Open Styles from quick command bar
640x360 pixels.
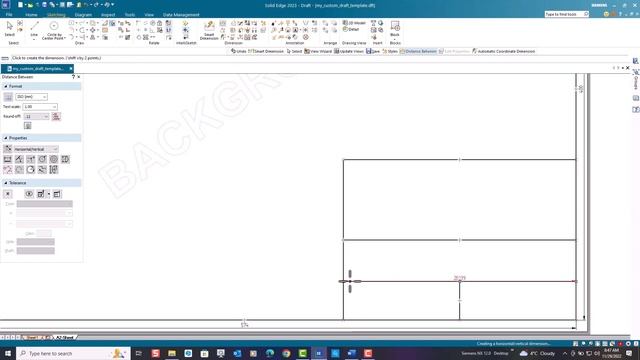[x=390, y=51]
